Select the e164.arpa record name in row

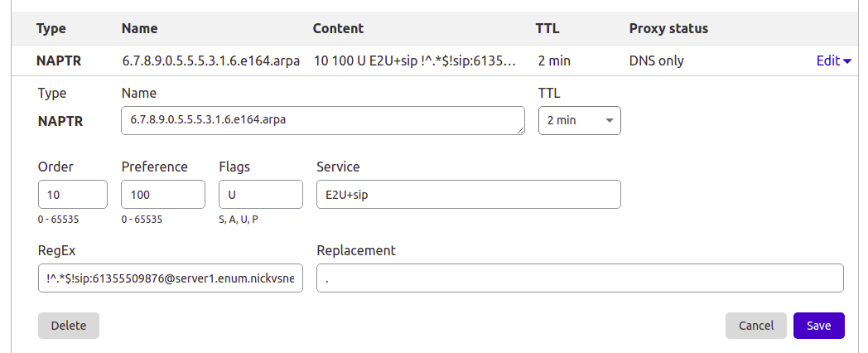pyautogui.click(x=210, y=60)
